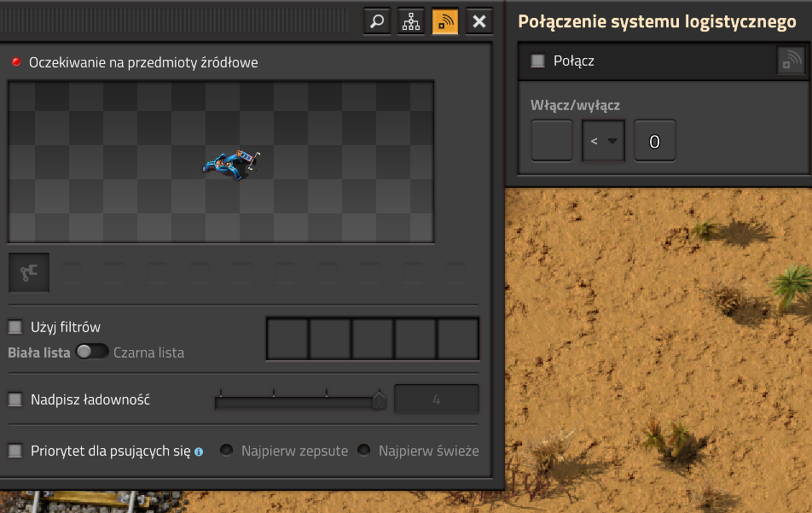Check the Nadpisz ładowność checkbox

15,399
